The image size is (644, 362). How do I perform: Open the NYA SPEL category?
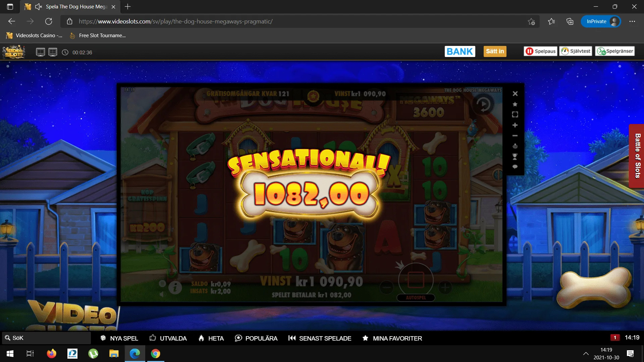tap(119, 338)
